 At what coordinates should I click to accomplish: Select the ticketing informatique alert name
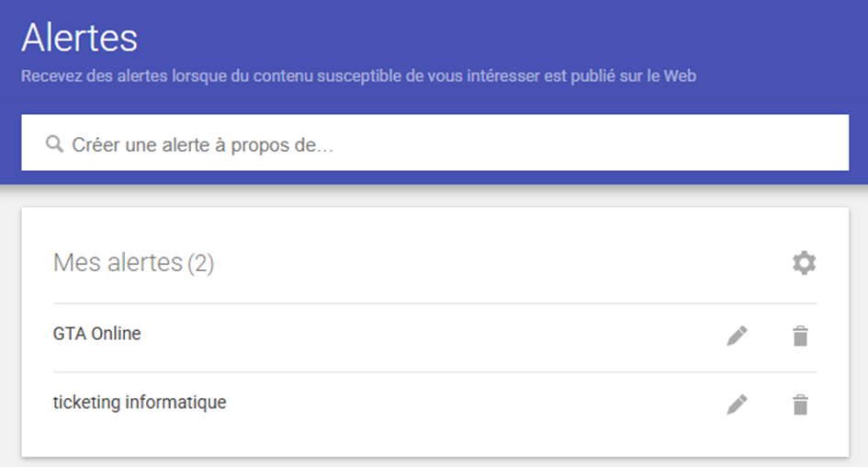[x=140, y=403]
